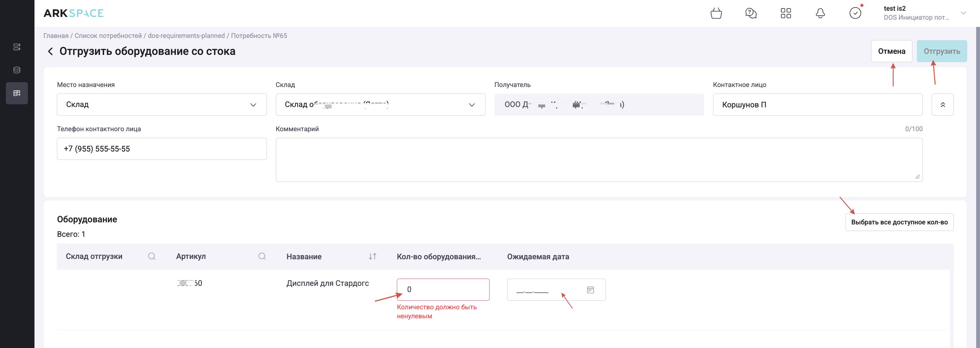The height and width of the screenshot is (348, 980).
Task: Click the search icon in Артикул column
Action: [262, 256]
